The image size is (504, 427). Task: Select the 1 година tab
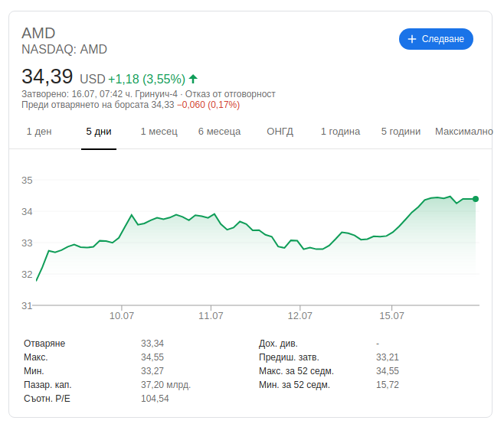(340, 132)
